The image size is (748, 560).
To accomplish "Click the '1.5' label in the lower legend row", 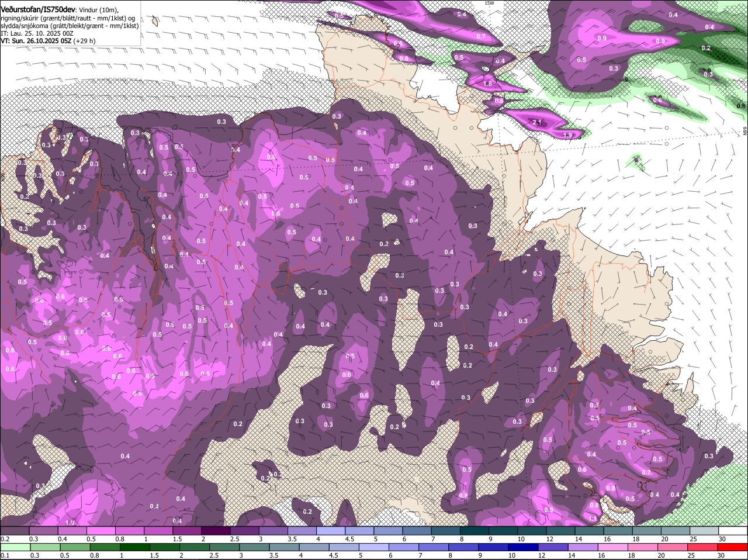I will click(x=154, y=555).
